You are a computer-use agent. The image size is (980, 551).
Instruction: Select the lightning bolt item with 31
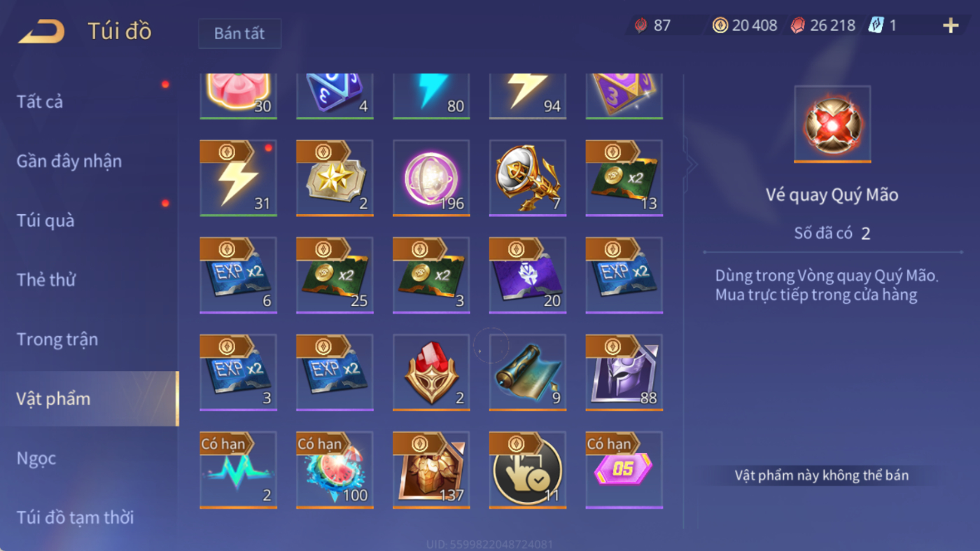pyautogui.click(x=238, y=178)
